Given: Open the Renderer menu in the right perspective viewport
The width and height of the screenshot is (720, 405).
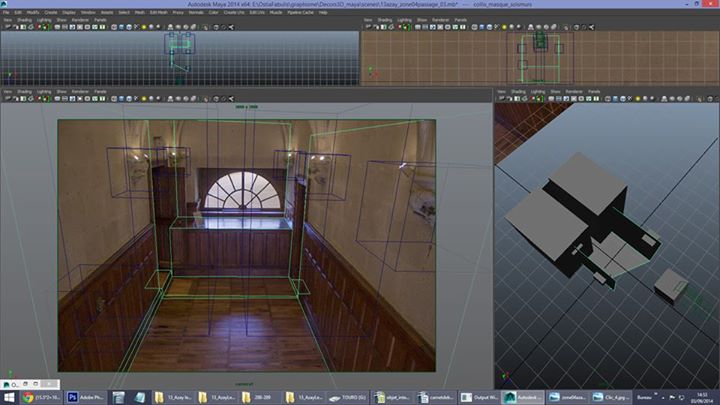Looking at the screenshot, I should point(575,91).
